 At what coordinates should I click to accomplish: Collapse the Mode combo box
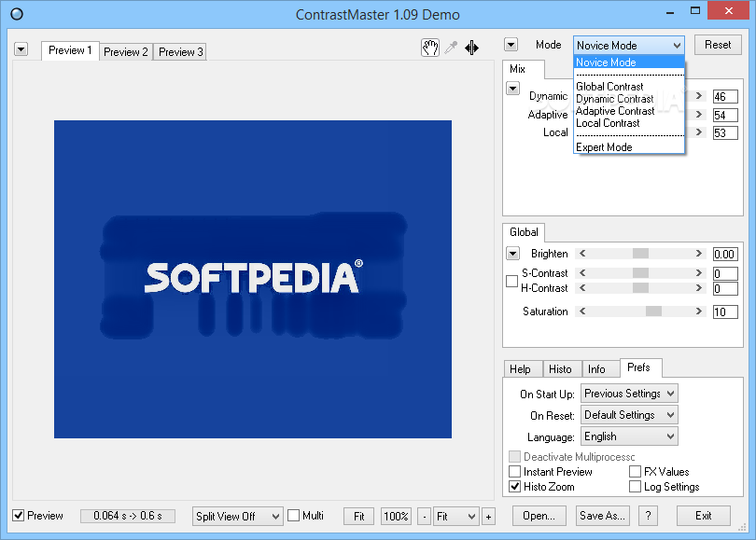629,46
